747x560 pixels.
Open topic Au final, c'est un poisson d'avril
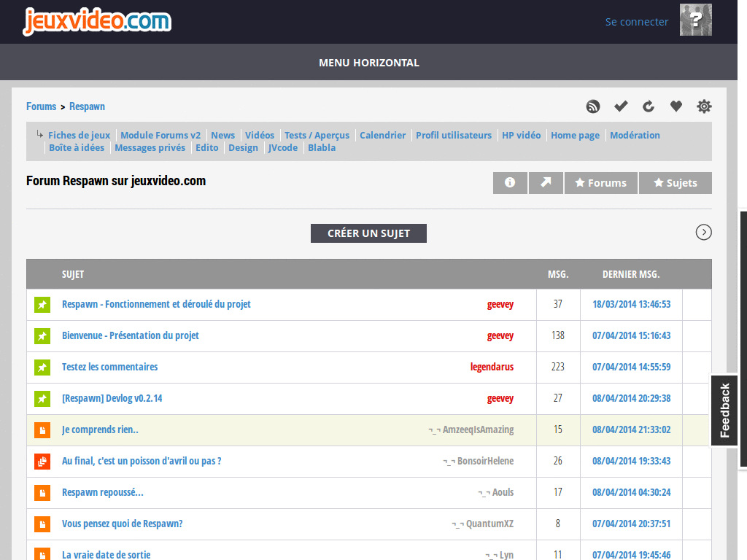point(142,461)
